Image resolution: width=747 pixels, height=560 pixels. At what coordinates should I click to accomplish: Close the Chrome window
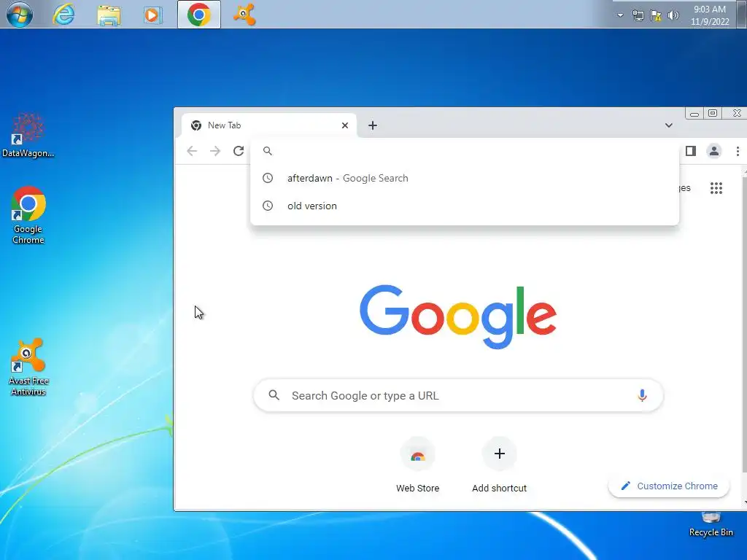click(x=737, y=113)
